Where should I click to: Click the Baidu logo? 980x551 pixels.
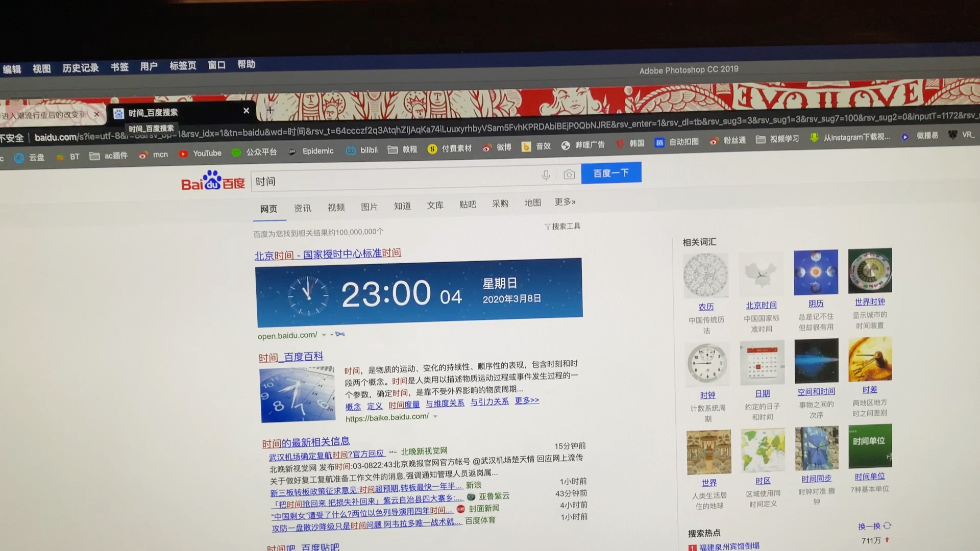[213, 181]
